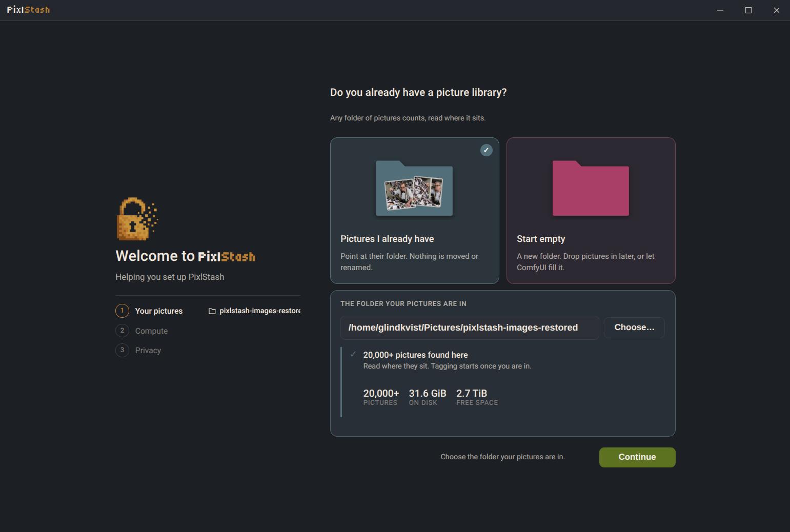The image size is (790, 532).
Task: Click 'A new folder. Drop pictures in later' description
Action: [586, 262]
